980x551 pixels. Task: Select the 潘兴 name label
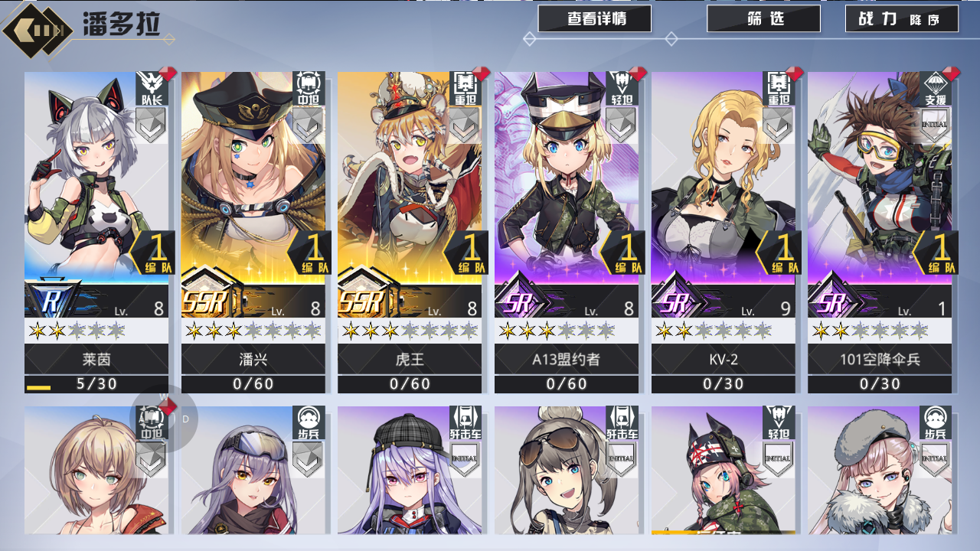click(253, 359)
